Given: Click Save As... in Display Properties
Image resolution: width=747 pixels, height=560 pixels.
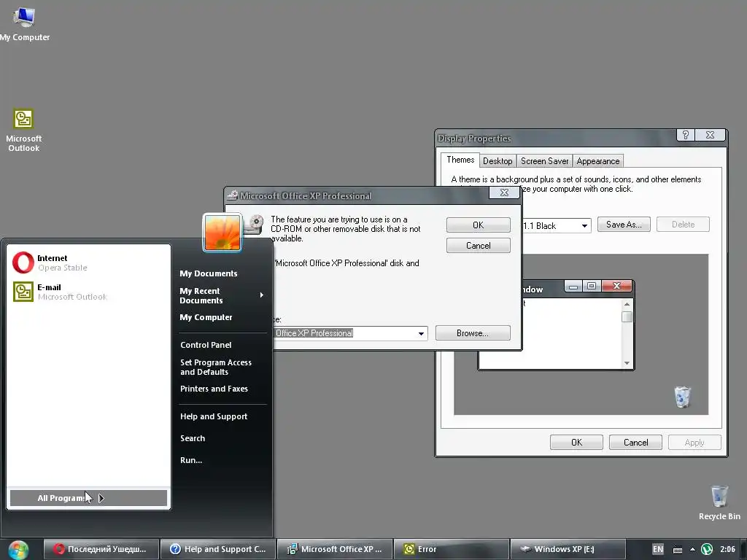Looking at the screenshot, I should click(624, 225).
